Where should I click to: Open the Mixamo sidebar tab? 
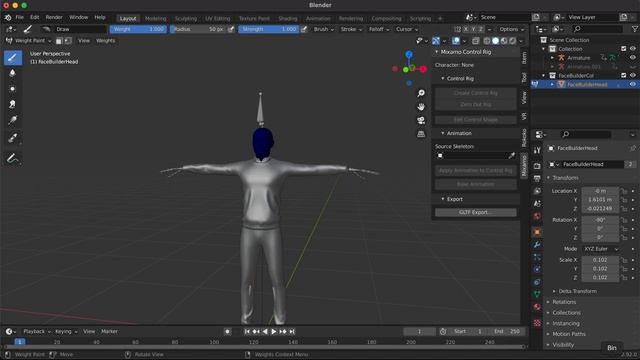coord(524,166)
